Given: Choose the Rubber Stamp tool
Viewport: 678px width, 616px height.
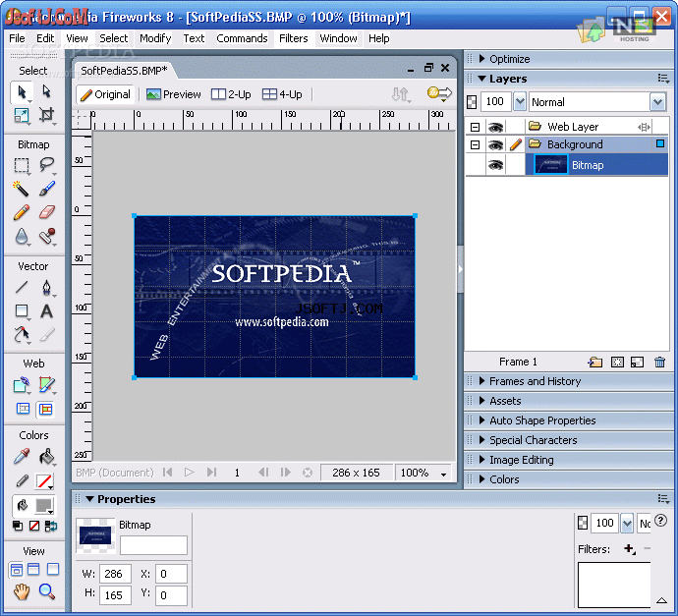Looking at the screenshot, I should pos(46,237).
